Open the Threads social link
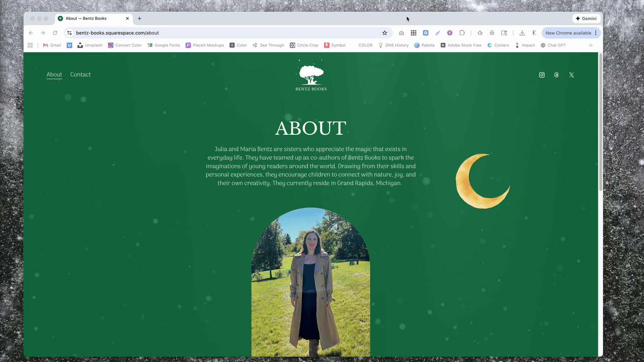The width and height of the screenshot is (644, 362). point(556,75)
